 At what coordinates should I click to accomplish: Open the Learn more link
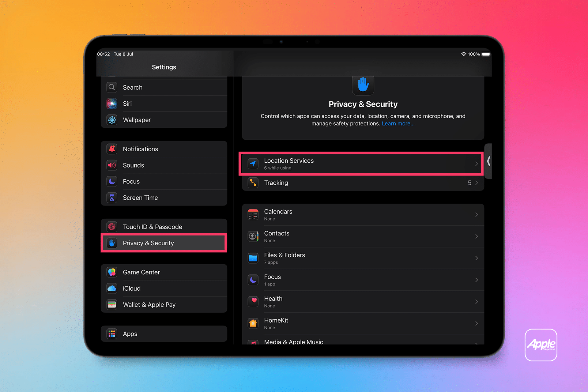[x=398, y=123]
